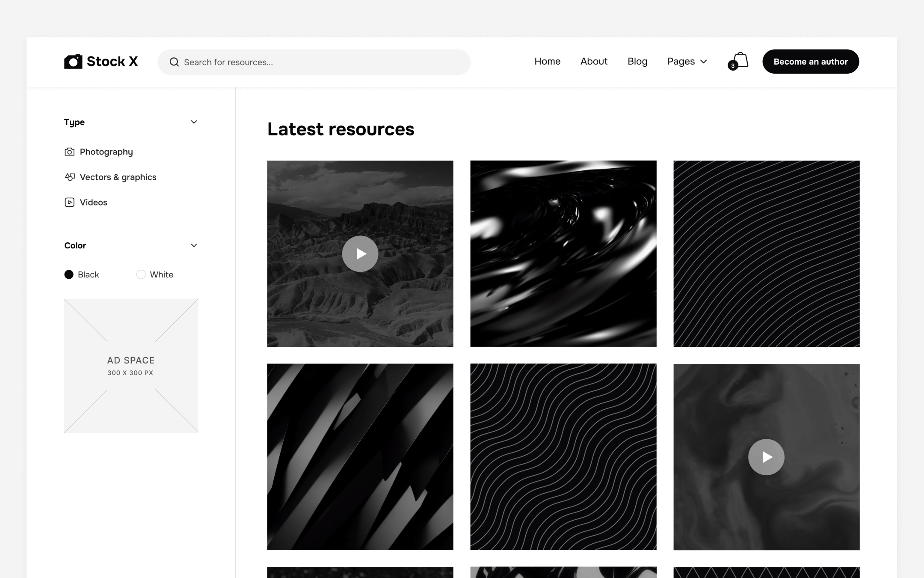Click the Black color label
Image resolution: width=924 pixels, height=578 pixels.
pyautogui.click(x=88, y=274)
